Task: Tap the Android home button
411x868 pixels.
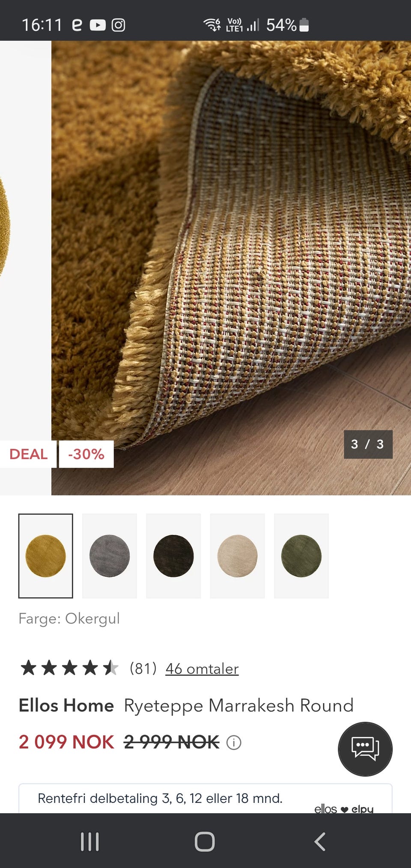Action: coord(205,841)
